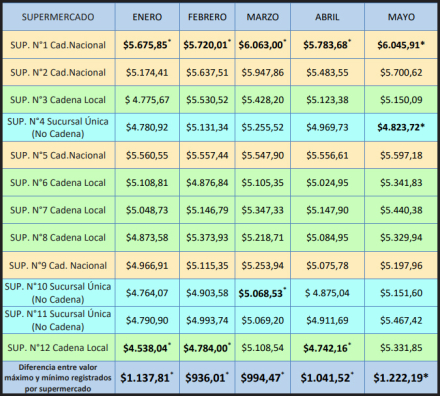Click the value $4.873,58
The width and height of the screenshot is (440, 396).
147,237
